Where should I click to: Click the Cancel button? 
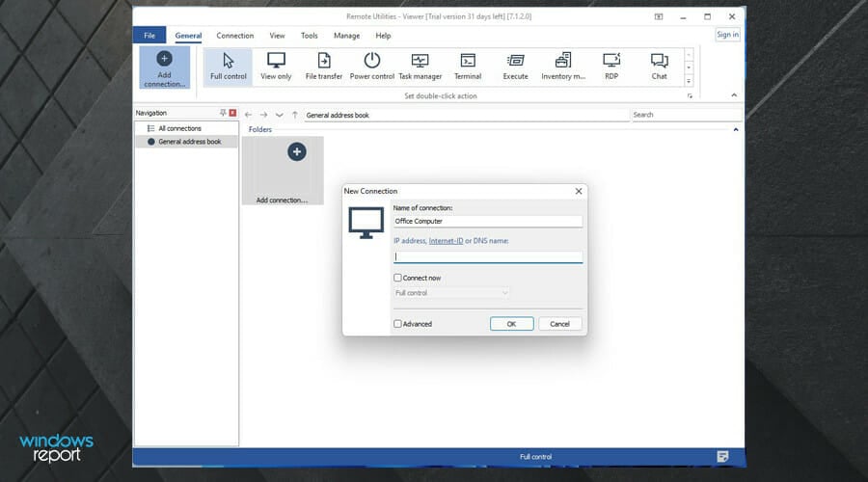559,324
